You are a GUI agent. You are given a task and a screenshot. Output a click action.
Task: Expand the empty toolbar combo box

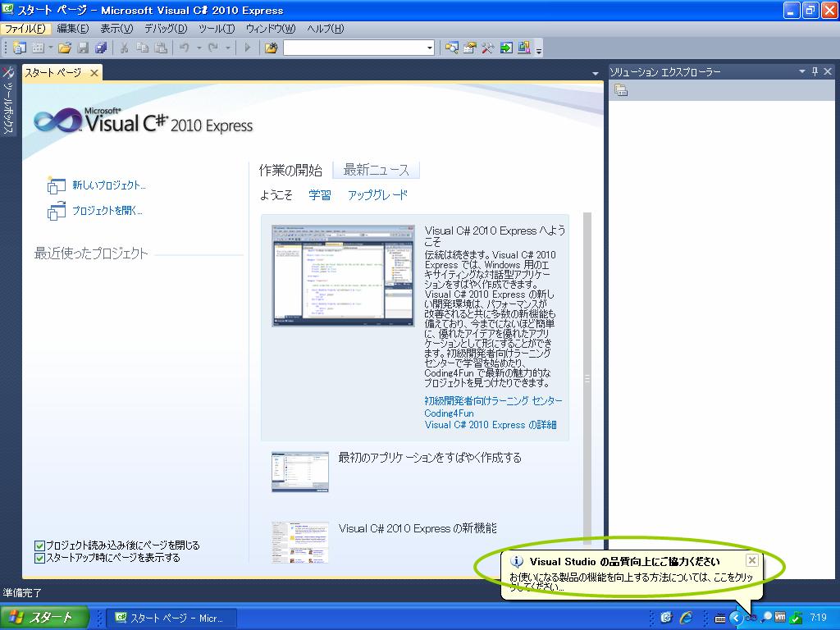429,48
